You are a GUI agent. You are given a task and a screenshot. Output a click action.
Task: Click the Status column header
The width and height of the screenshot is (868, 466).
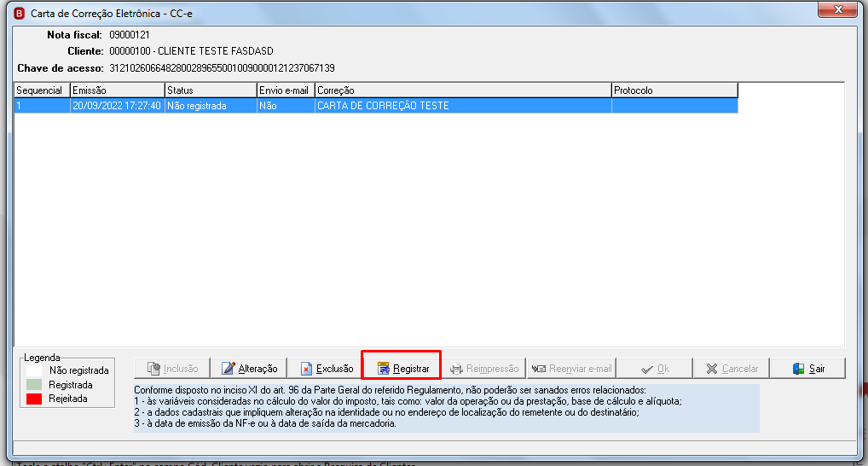(211, 90)
